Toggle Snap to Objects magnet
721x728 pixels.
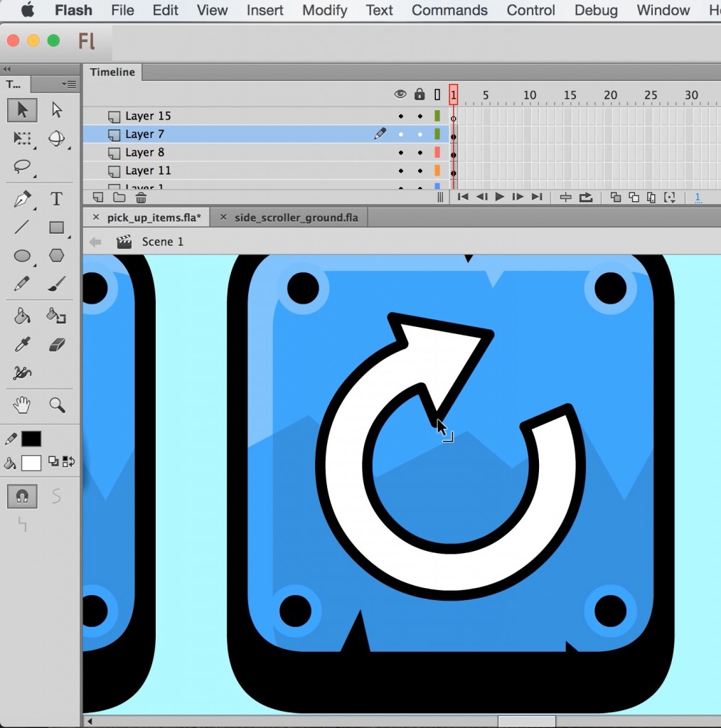(21, 496)
